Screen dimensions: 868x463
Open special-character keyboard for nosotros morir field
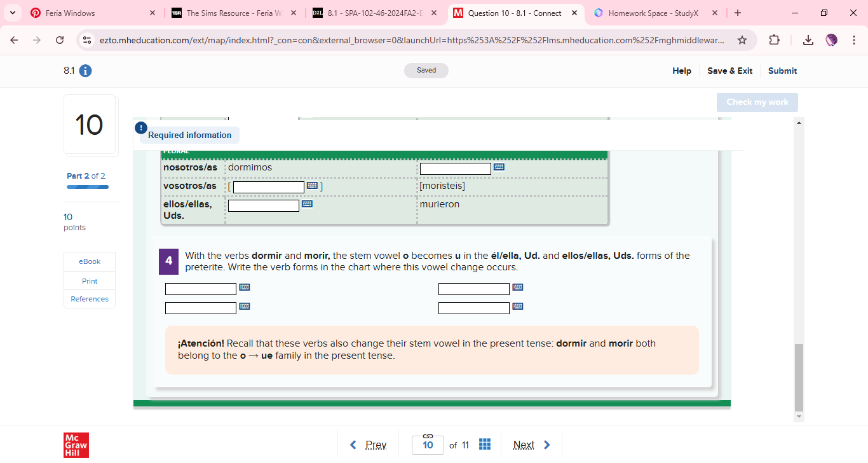[x=499, y=167]
